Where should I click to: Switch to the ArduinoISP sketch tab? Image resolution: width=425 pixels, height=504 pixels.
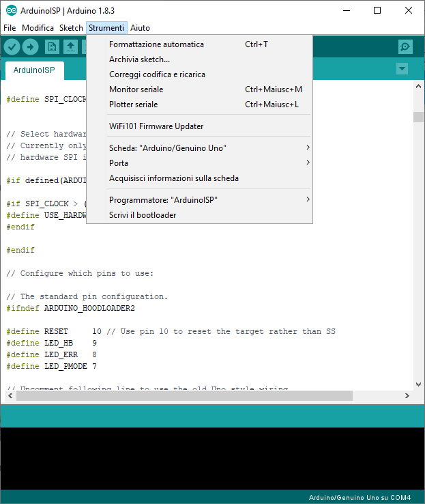[34, 70]
